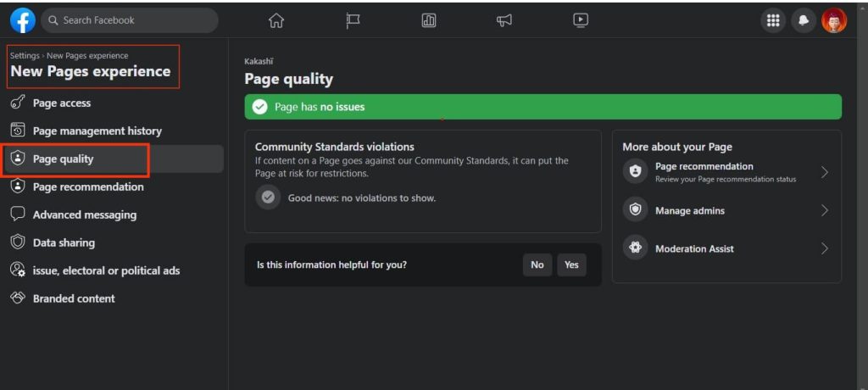Click the 'Page has no issues' banner
Image resolution: width=868 pixels, height=390 pixels.
coord(543,107)
